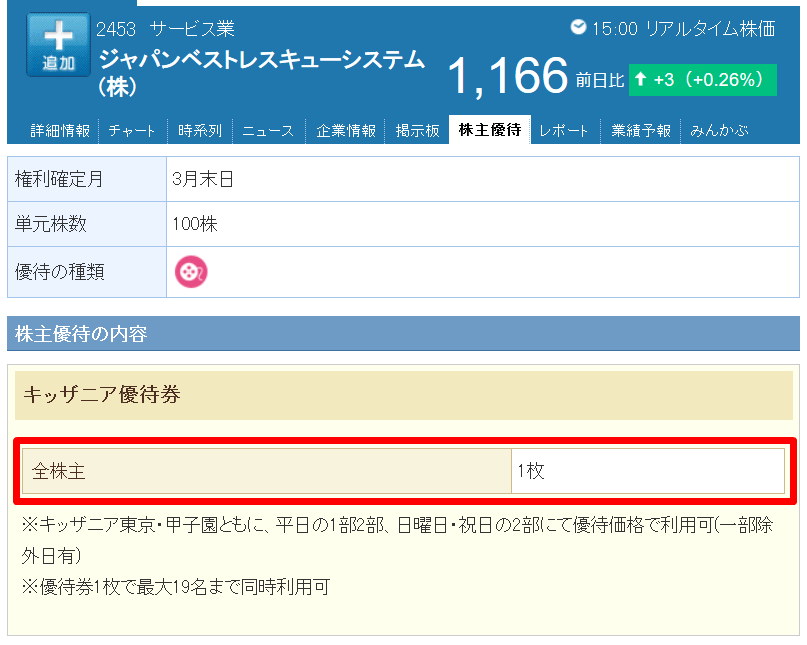Image resolution: width=807 pixels, height=645 pixels.
Task: Click the 追加 add-to-portfolio icon
Action: click(x=57, y=44)
